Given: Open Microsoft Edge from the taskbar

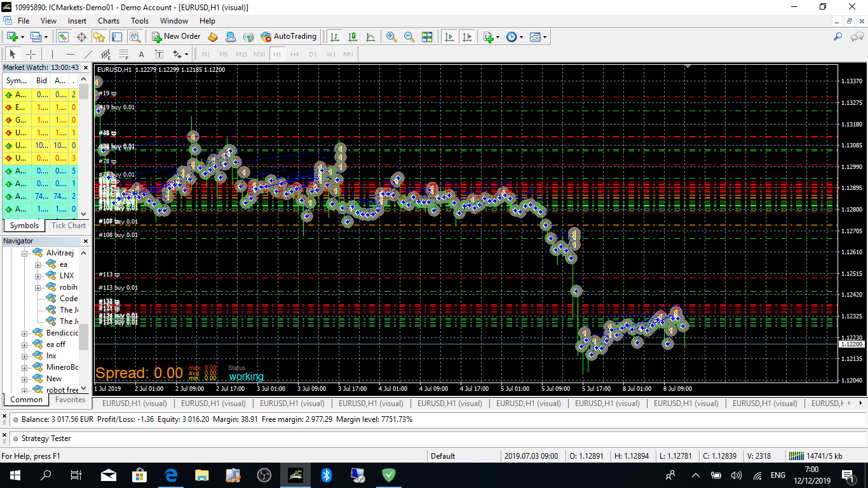Looking at the screenshot, I should tap(171, 475).
